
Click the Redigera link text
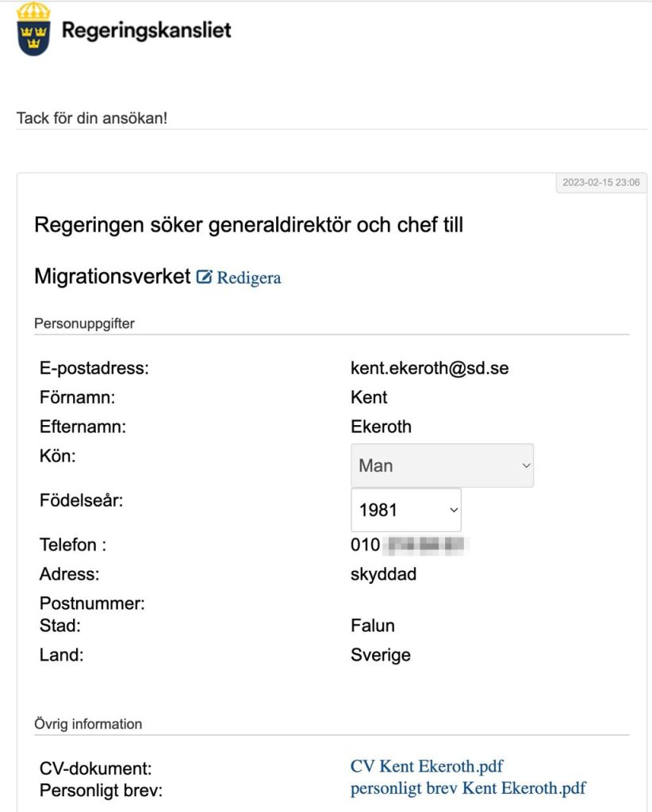coord(249,278)
